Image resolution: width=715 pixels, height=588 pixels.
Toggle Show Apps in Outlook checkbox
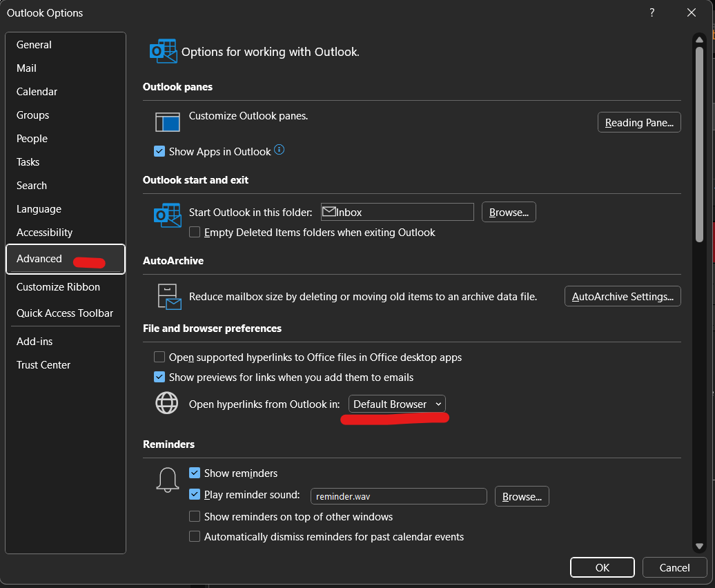[159, 151]
